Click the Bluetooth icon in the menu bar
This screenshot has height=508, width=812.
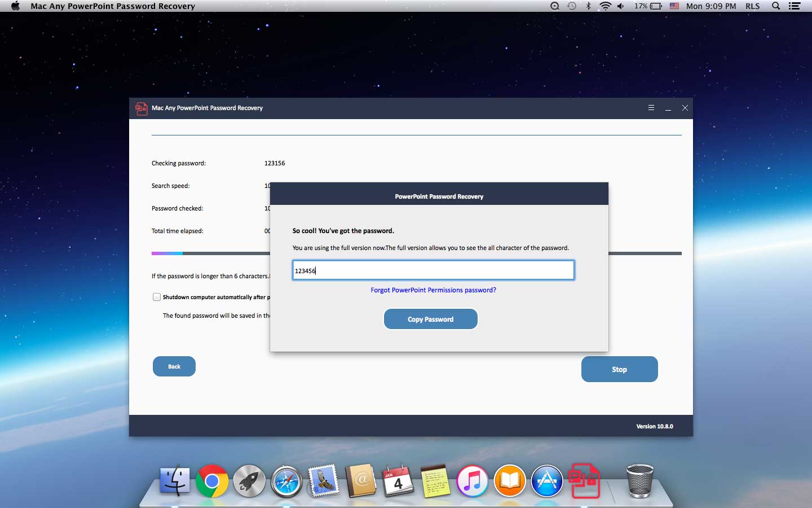click(588, 6)
